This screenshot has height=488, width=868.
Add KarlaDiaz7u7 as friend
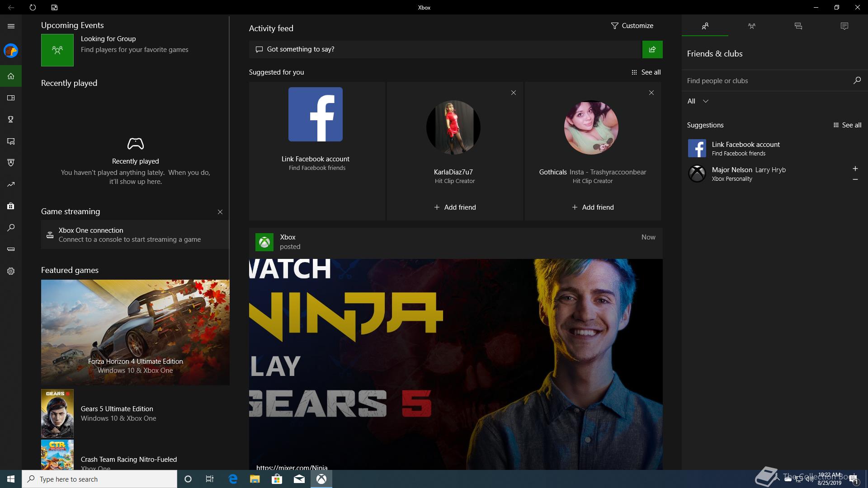tap(455, 207)
